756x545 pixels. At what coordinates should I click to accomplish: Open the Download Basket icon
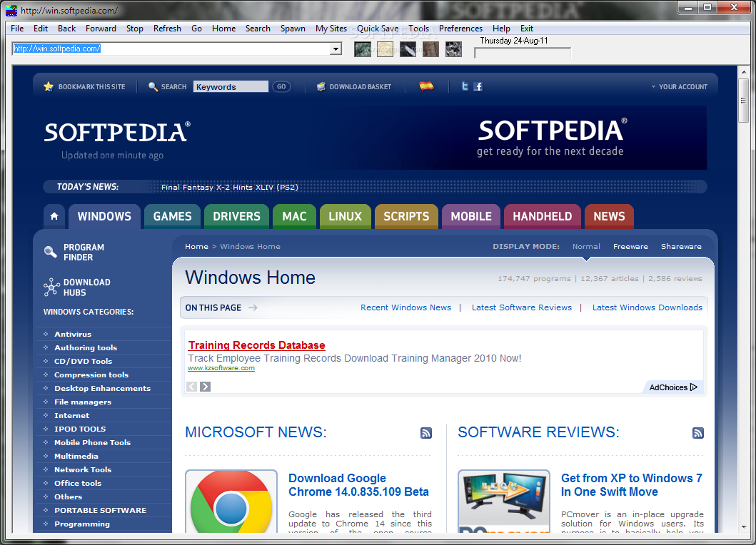321,87
